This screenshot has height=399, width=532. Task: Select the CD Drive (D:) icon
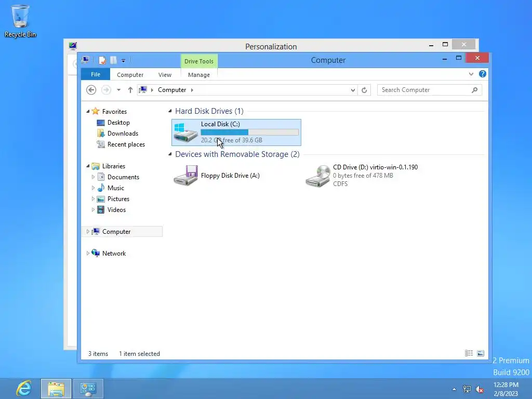pos(317,176)
